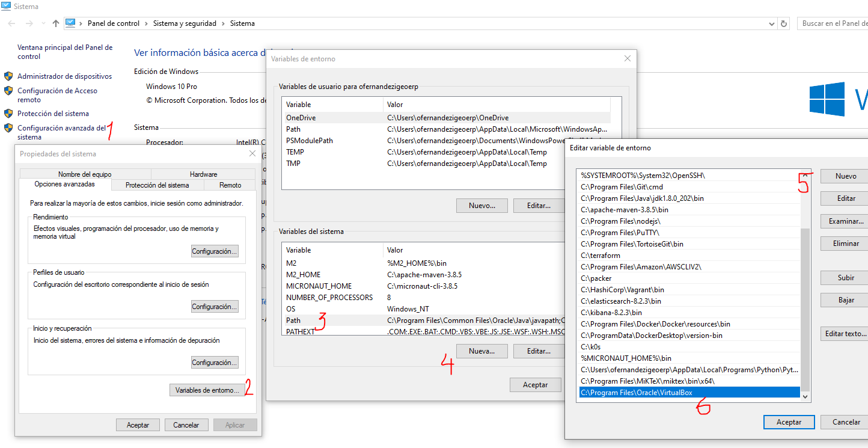Click Bajar to move entry down
This screenshot has width=868, height=448.
click(x=846, y=300)
